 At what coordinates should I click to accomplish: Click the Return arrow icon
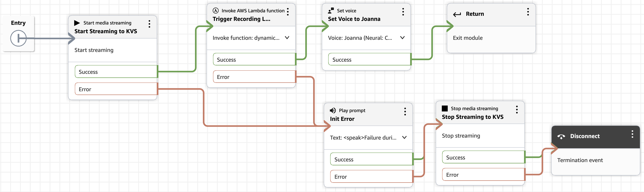point(457,14)
